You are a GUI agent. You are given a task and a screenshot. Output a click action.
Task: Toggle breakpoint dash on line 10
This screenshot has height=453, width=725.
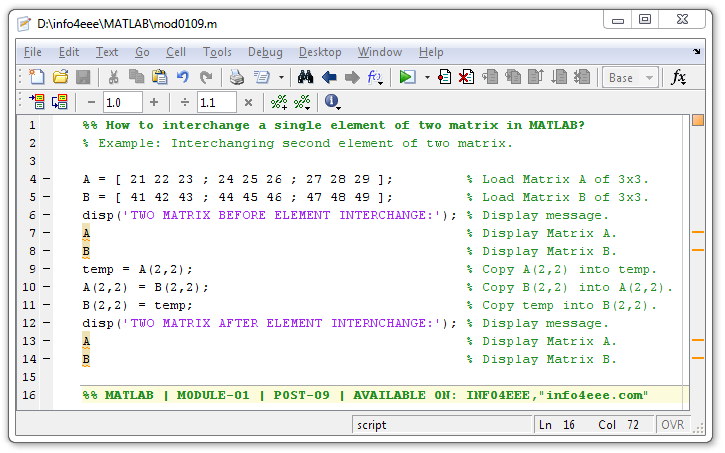coord(47,287)
